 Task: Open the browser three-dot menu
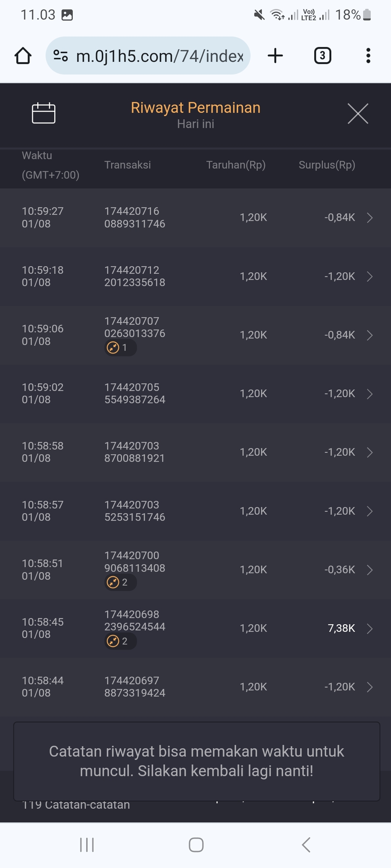pos(368,56)
